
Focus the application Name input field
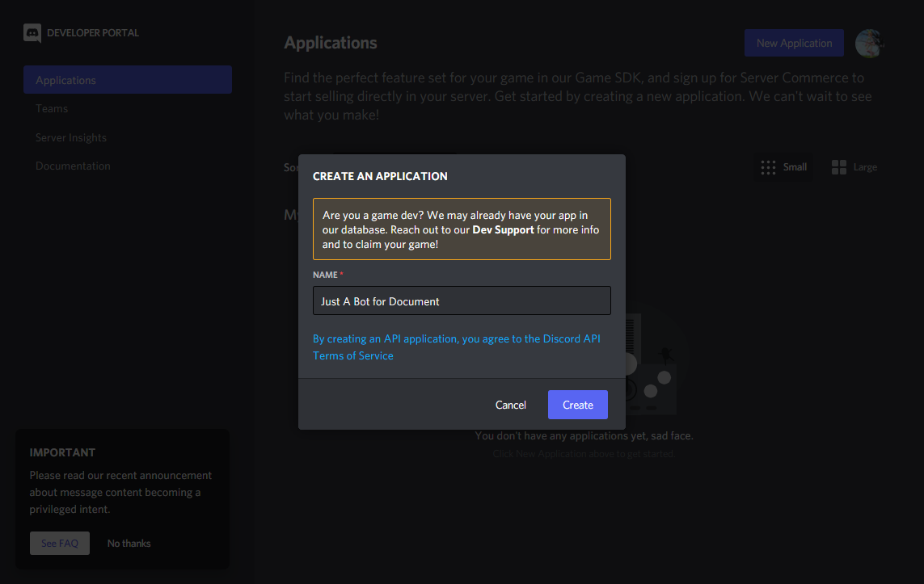coord(462,301)
